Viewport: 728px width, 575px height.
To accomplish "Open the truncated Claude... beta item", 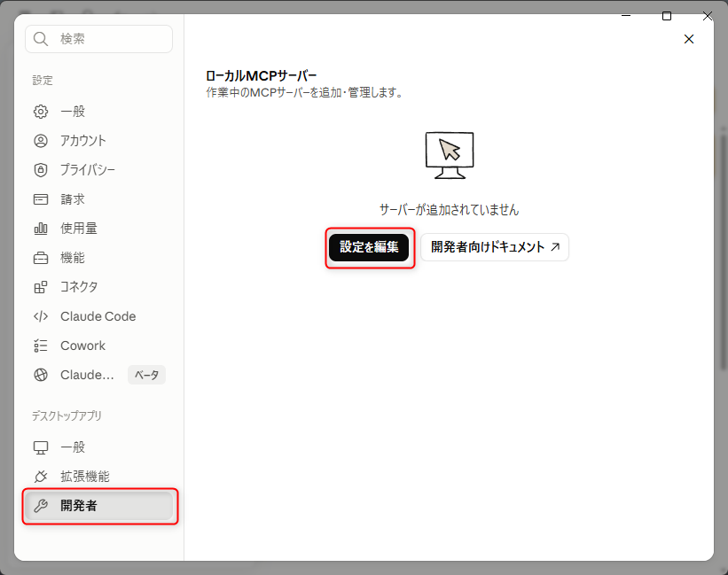I will (99, 375).
